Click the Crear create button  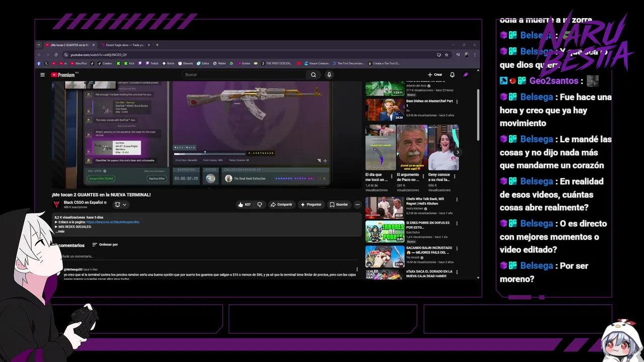(x=435, y=75)
